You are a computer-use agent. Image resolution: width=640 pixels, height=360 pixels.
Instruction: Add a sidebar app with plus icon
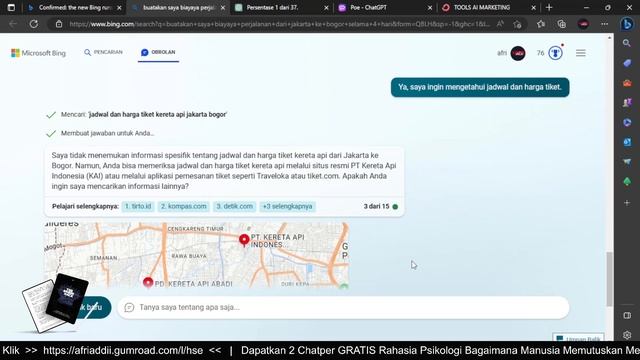pos(627,202)
